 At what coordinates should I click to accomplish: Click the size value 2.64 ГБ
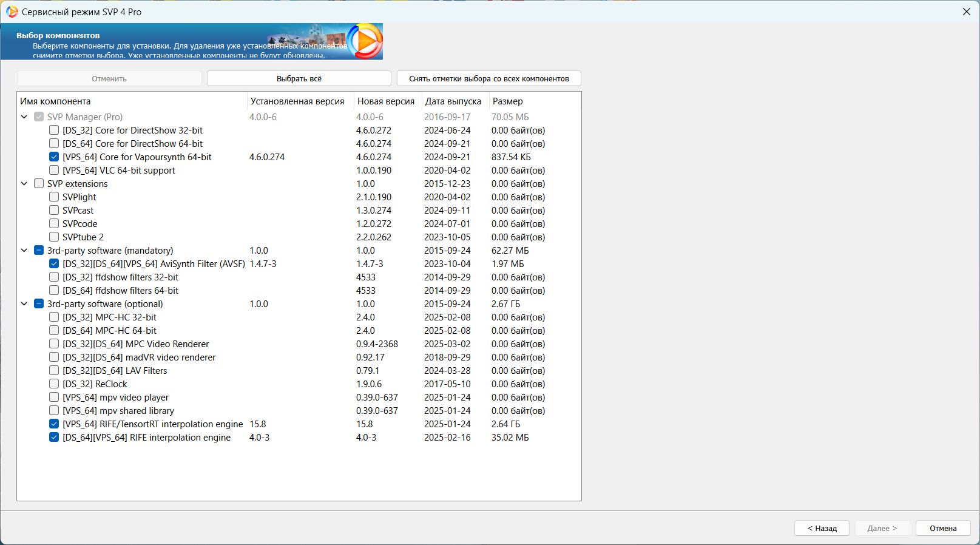point(506,424)
